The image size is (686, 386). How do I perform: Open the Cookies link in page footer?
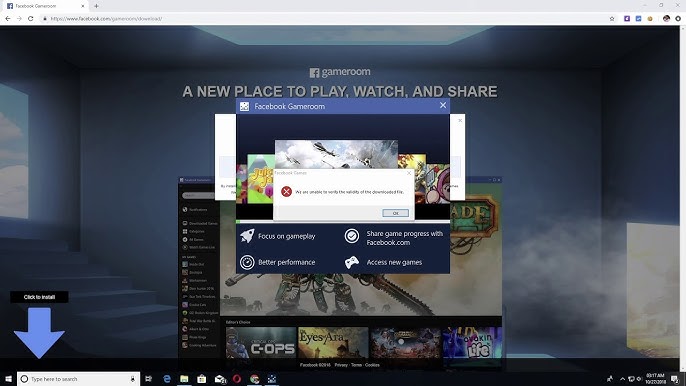[x=372, y=365]
